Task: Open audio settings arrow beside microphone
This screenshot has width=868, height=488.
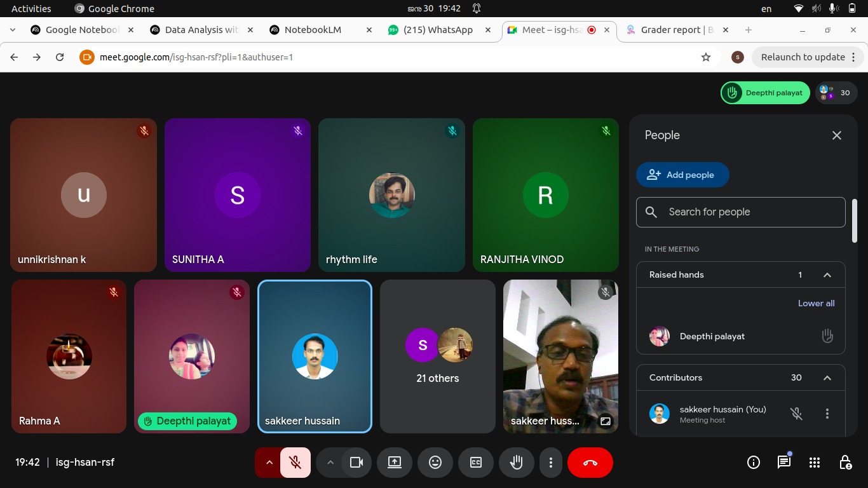Action: [x=269, y=463]
